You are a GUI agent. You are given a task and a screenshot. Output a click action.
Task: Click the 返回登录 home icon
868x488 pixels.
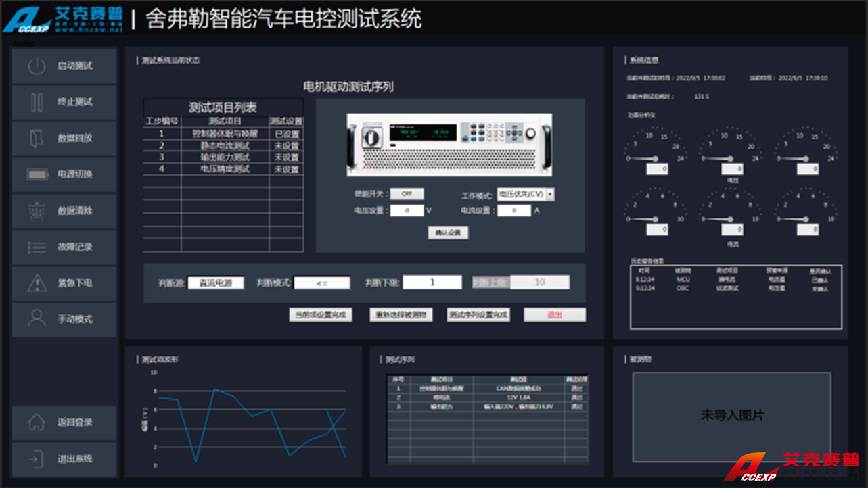[36, 422]
